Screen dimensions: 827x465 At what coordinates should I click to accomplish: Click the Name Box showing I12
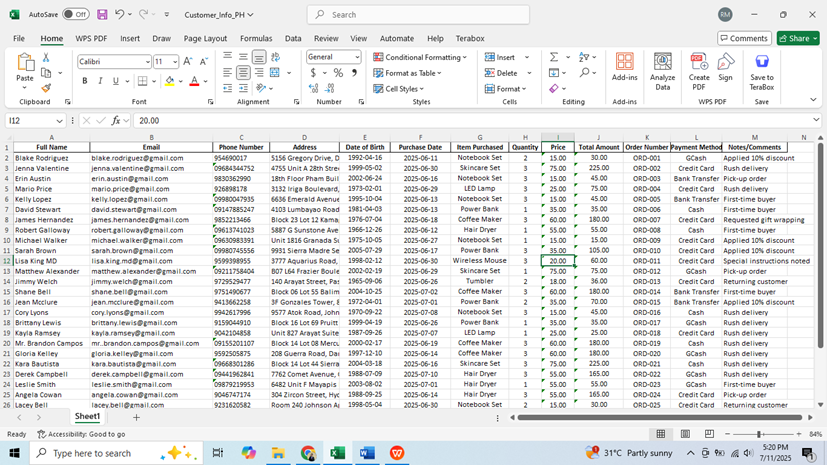coord(35,121)
